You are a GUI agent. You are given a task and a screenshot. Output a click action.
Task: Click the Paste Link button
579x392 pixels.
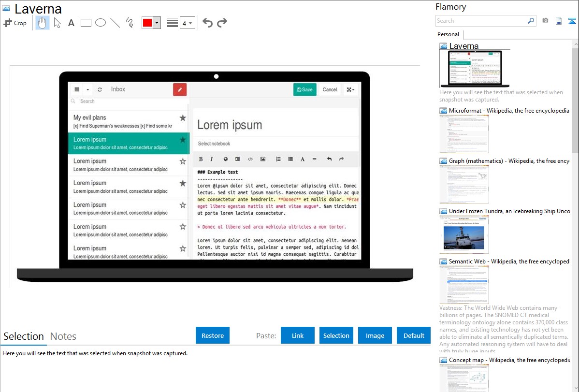[x=298, y=335]
